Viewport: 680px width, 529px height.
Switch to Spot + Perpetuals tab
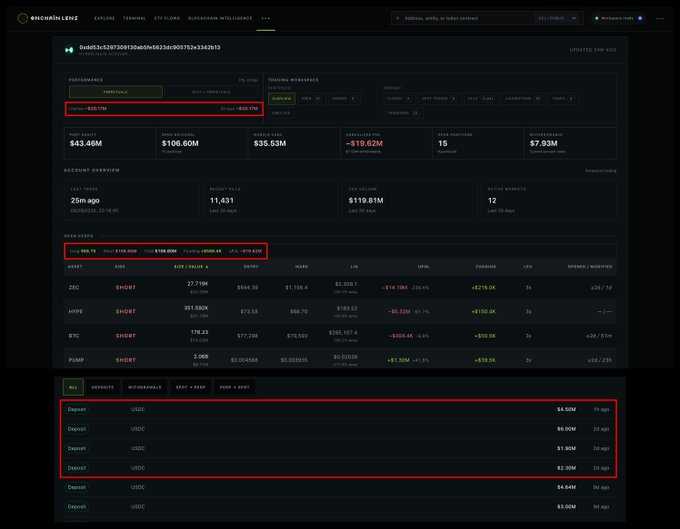point(211,92)
